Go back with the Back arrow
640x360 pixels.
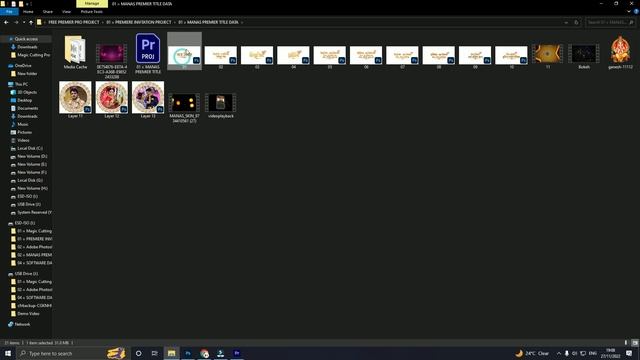pyautogui.click(x=6, y=22)
